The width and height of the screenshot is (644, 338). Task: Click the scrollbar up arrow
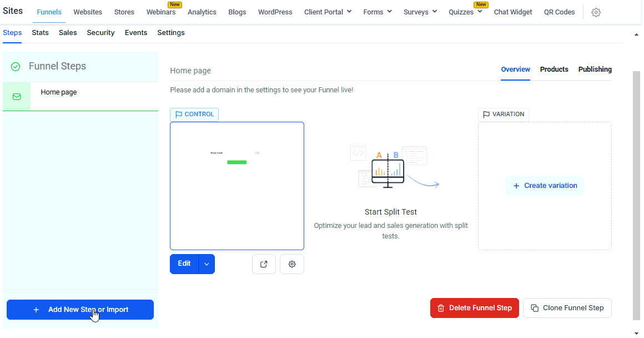coord(637,35)
